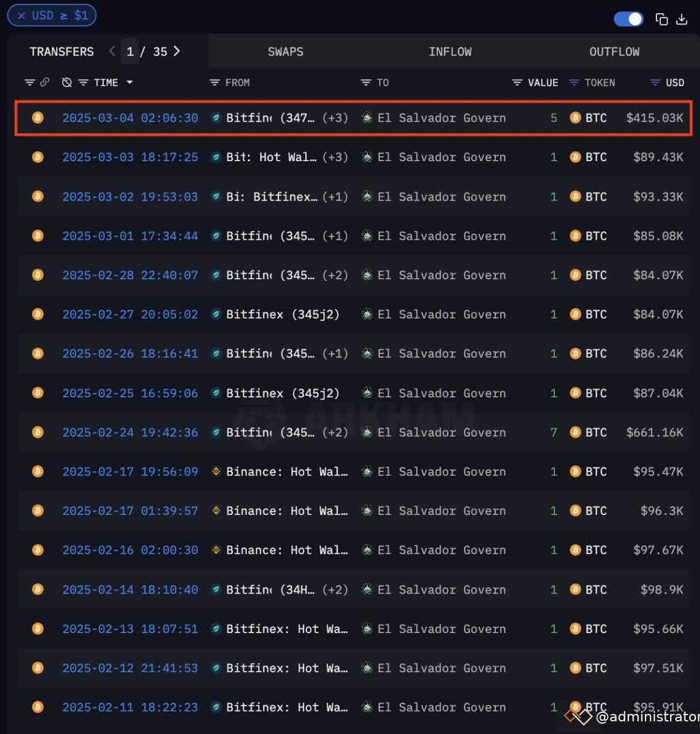This screenshot has width=700, height=734.
Task: Click the $86.24K USD value
Action: pyautogui.click(x=658, y=354)
